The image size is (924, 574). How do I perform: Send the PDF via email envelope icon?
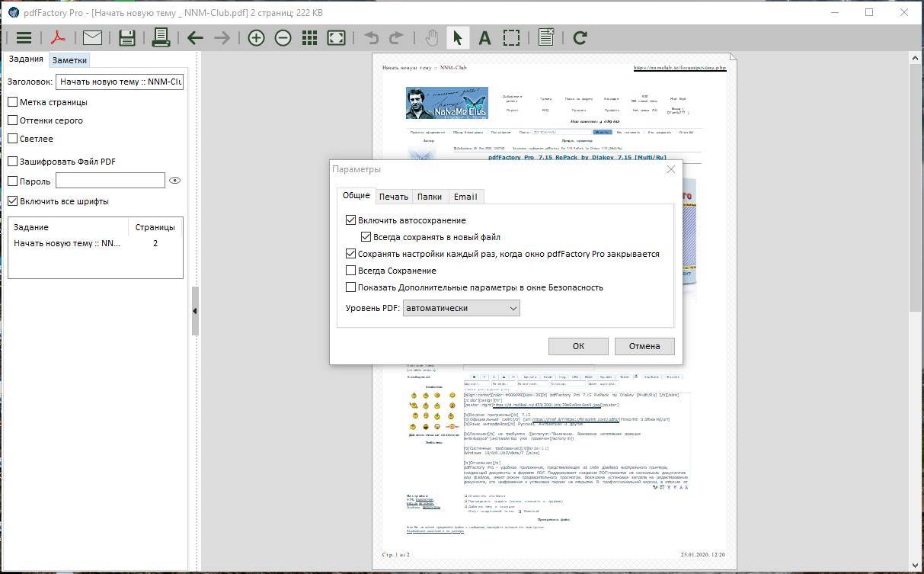tap(92, 37)
